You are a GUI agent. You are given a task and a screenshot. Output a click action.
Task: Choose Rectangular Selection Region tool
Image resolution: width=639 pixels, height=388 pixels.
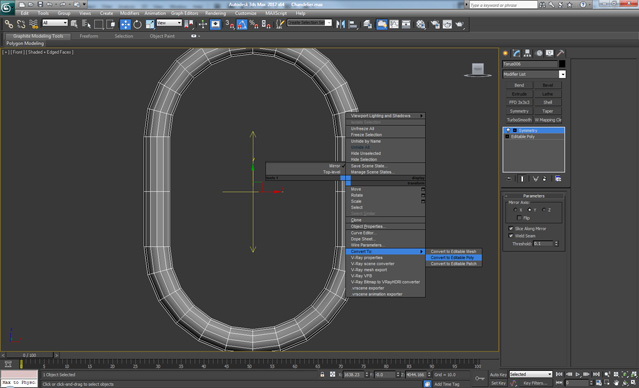click(99, 24)
